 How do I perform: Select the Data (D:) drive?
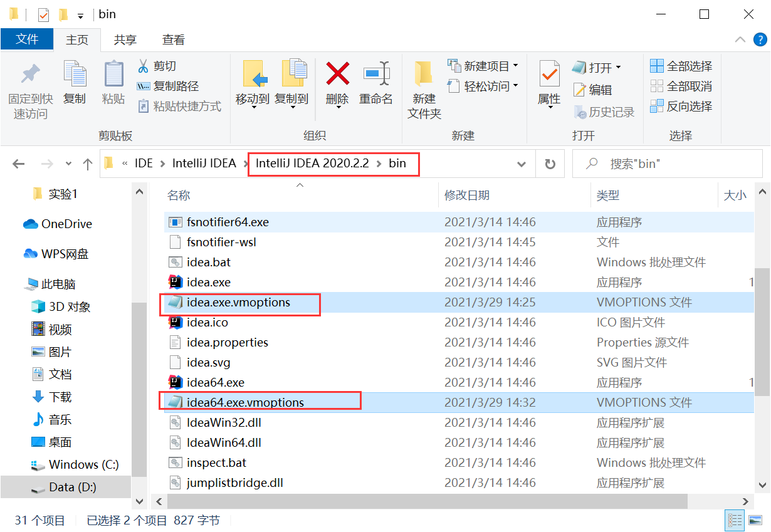tap(66, 487)
